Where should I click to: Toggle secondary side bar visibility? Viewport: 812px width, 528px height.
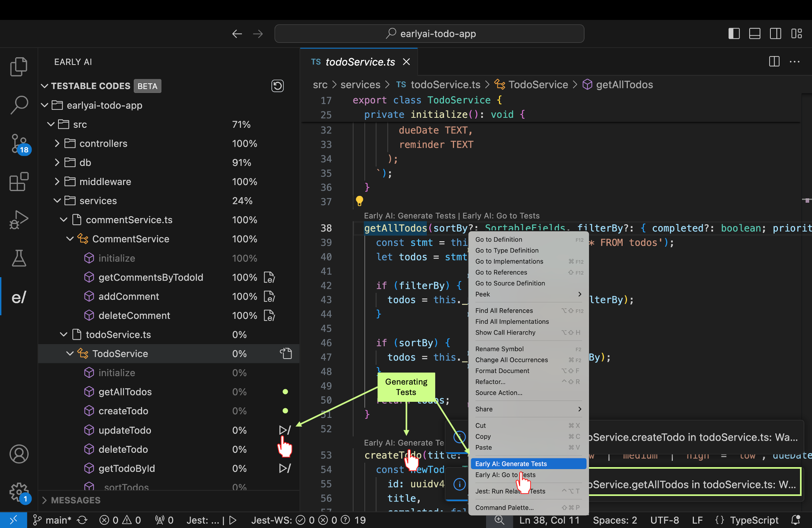(775, 34)
